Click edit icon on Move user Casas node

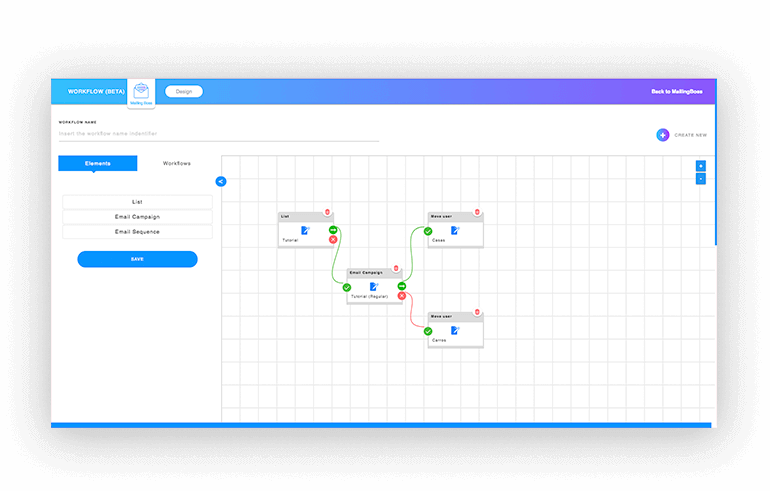(x=455, y=230)
